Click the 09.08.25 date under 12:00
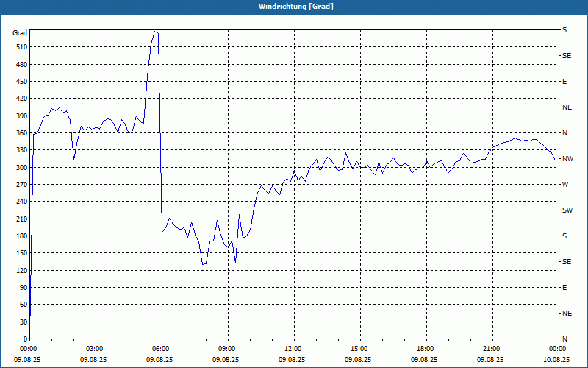 292,359
